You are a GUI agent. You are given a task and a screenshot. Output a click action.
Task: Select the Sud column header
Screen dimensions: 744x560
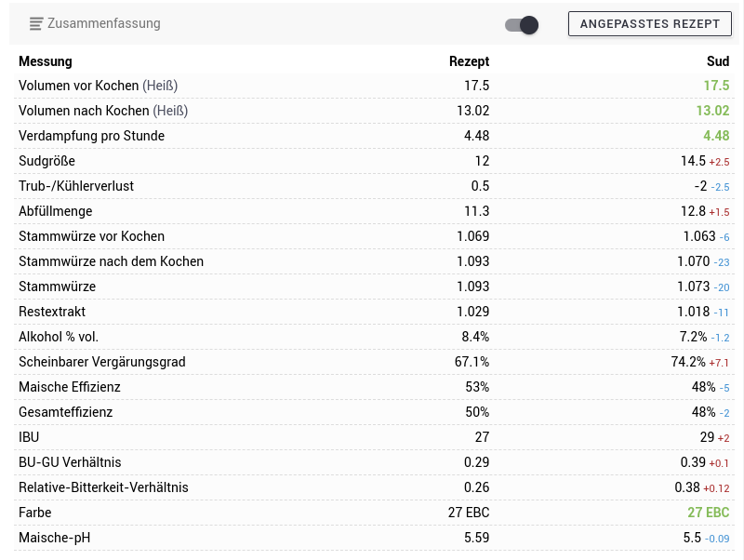pyautogui.click(x=717, y=61)
